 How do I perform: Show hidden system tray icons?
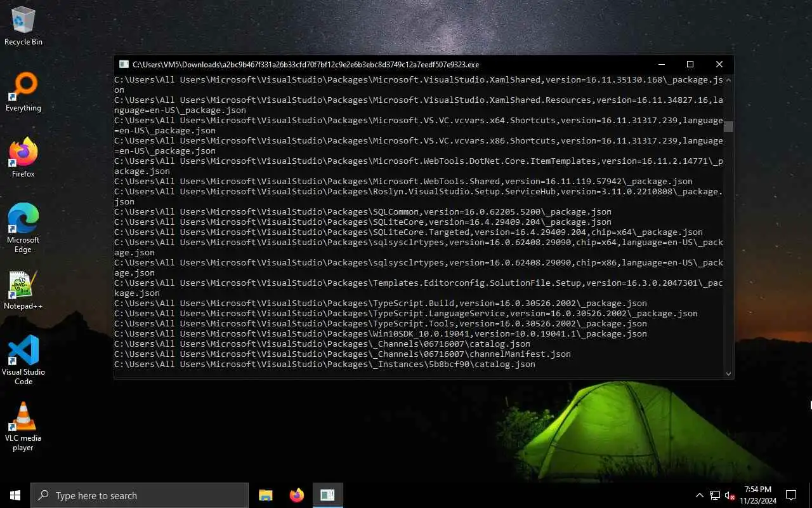(700, 495)
